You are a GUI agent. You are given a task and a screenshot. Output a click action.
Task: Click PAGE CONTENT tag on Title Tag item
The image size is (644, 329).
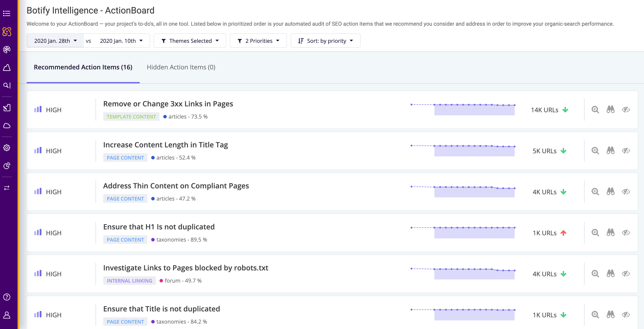[125, 158]
